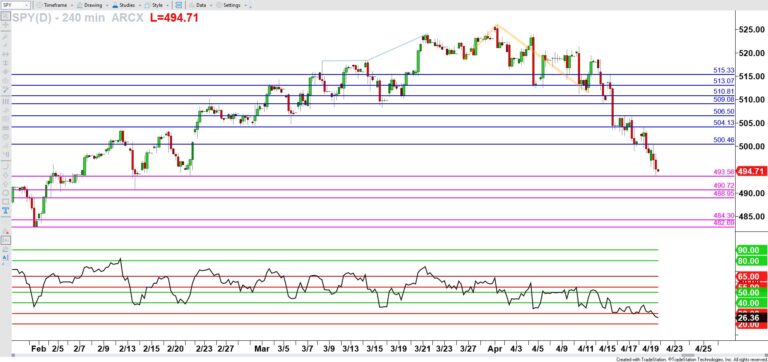Click the green 90.00 indicator level tag
This screenshot has height=362, width=768.
[751, 250]
